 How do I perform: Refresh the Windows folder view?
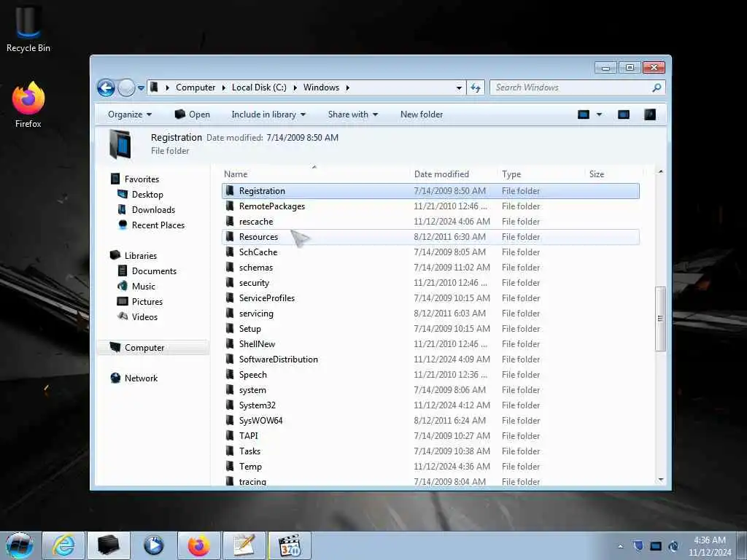click(476, 87)
